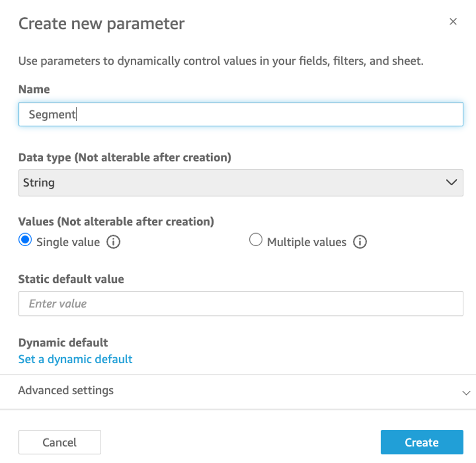This screenshot has width=476, height=463.
Task: Click the Data type dropdown arrow
Action: click(451, 183)
